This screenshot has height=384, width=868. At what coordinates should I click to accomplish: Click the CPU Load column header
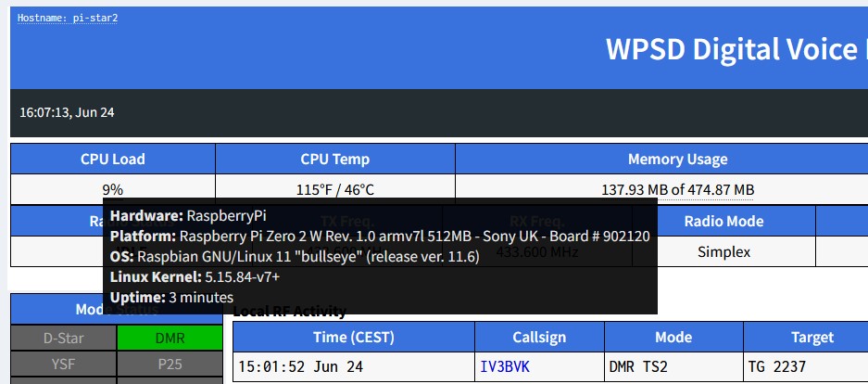[113, 159]
